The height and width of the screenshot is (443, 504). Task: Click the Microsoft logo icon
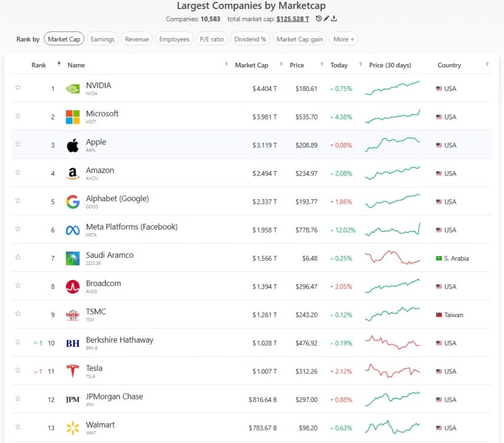73,117
